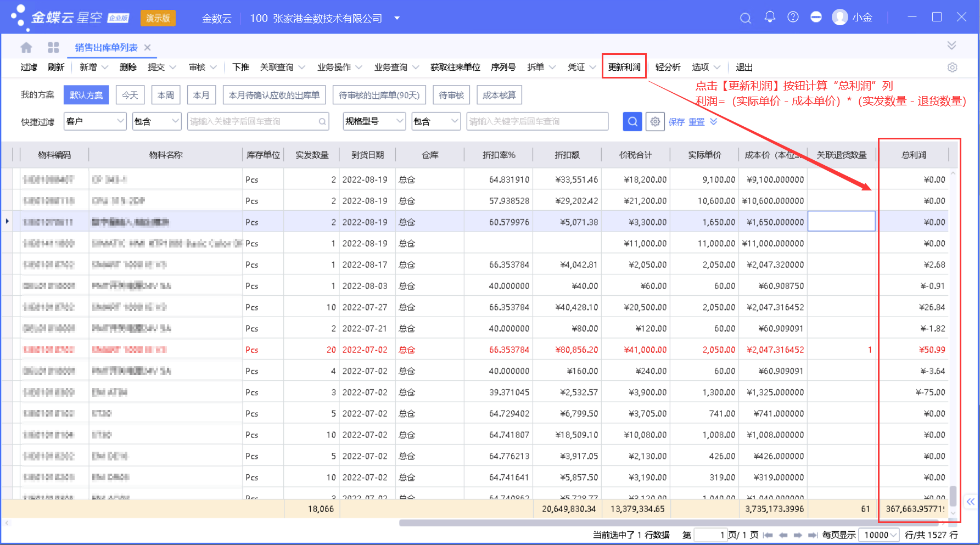
Task: Open the notification bell
Action: pos(770,18)
